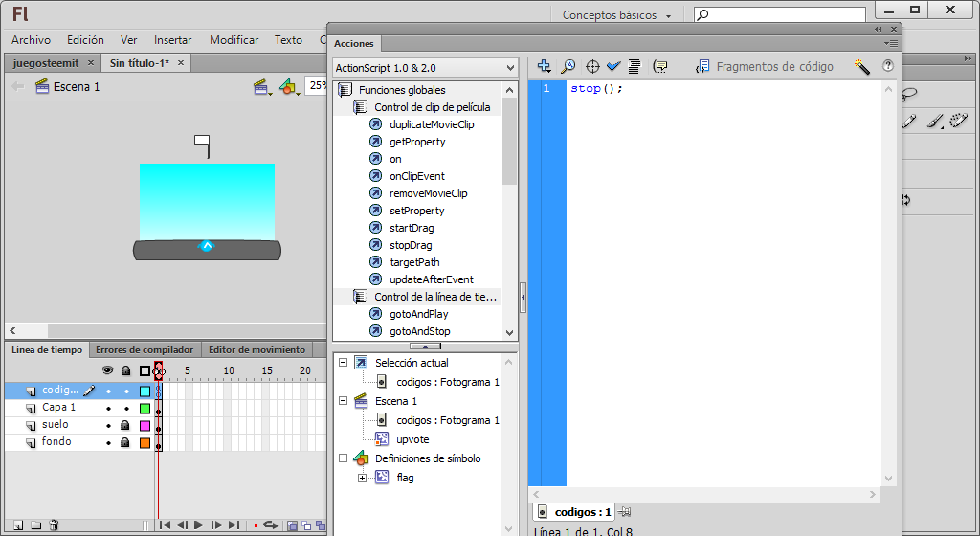The image size is (980, 536).
Task: Open the Edición menu
Action: pyautogui.click(x=85, y=40)
